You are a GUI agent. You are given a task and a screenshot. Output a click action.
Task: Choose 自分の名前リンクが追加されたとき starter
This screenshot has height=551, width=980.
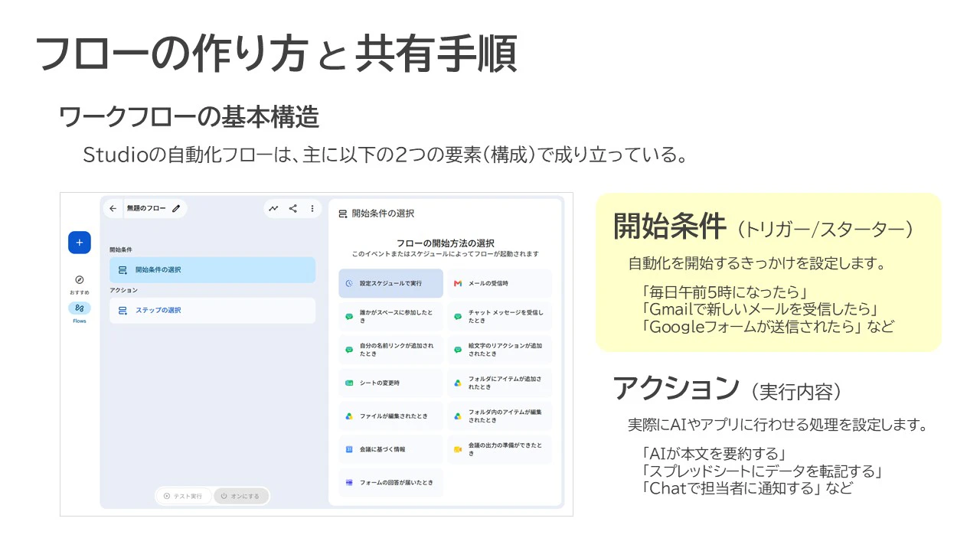(390, 350)
